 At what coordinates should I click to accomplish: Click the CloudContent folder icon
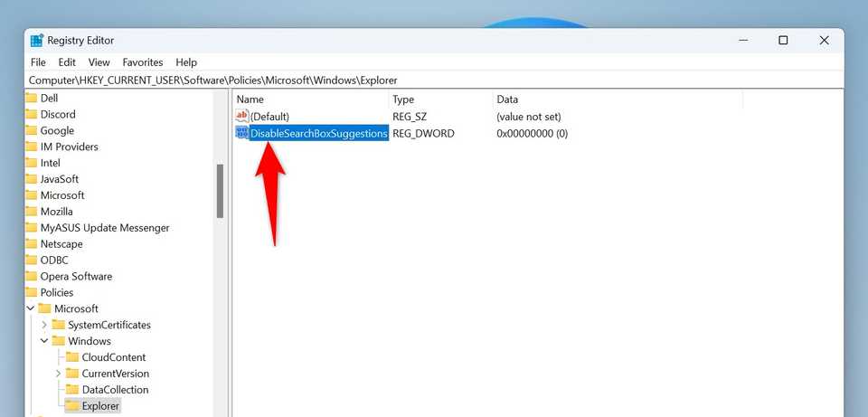coord(73,357)
